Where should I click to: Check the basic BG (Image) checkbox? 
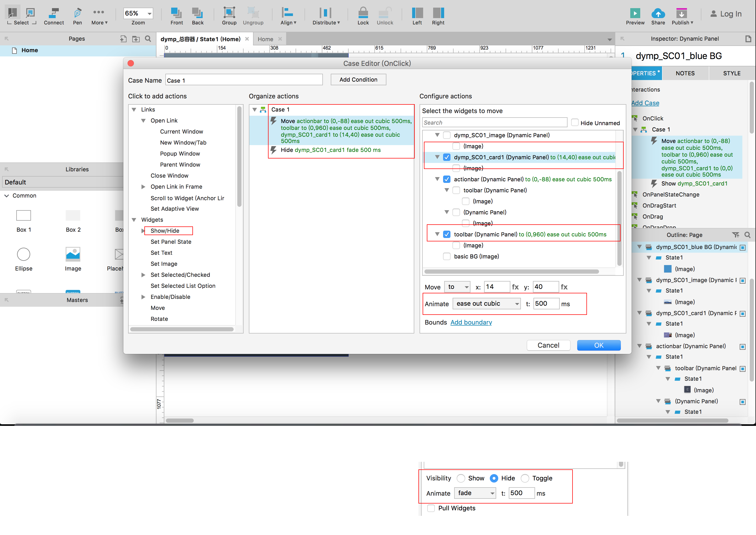pyautogui.click(x=447, y=256)
